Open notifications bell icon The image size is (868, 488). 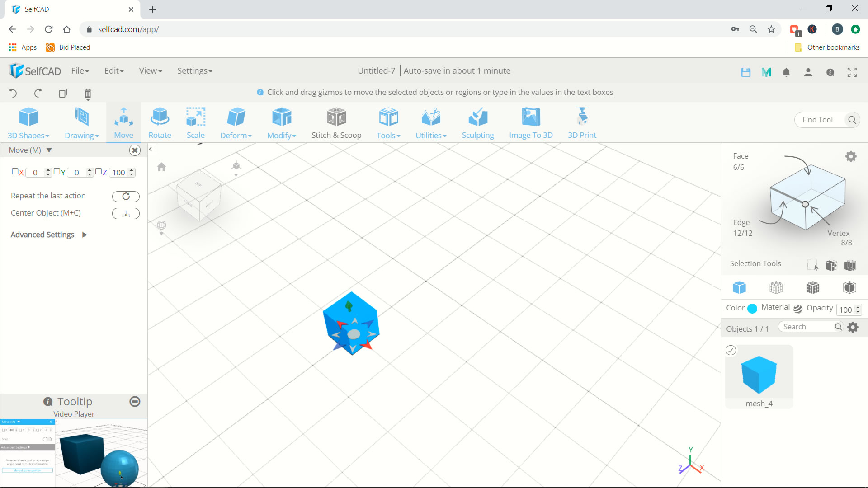click(x=787, y=72)
